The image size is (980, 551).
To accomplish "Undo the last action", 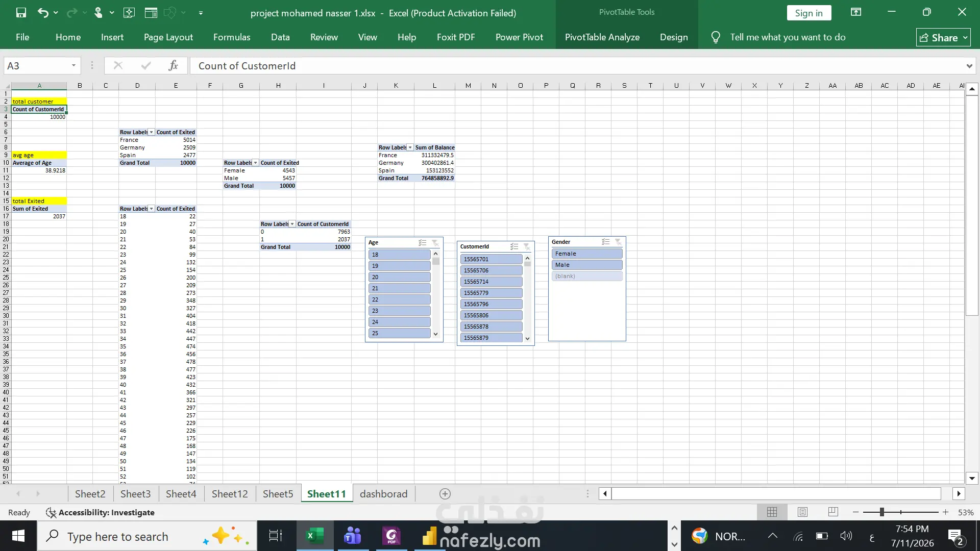I will [x=43, y=13].
